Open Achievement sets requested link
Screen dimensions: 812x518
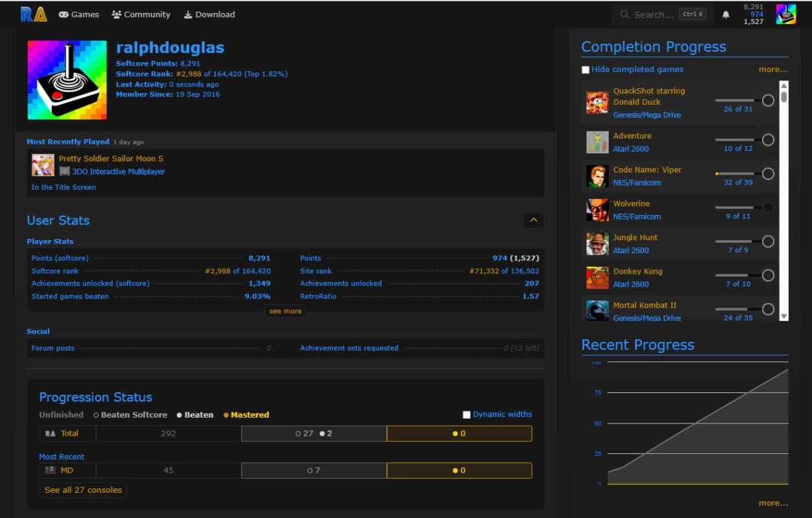349,348
